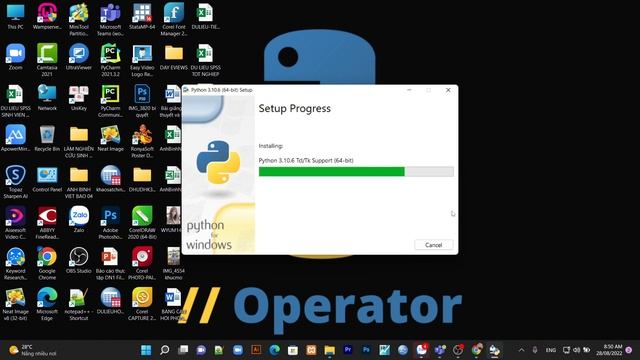
Task: Open MiniTool Partition desktop shortcut
Action: click(x=79, y=20)
